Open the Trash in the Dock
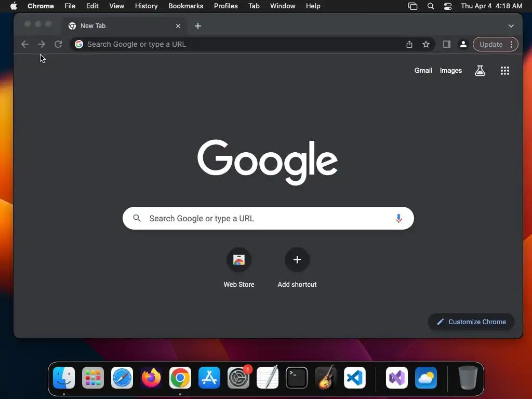 (468, 378)
